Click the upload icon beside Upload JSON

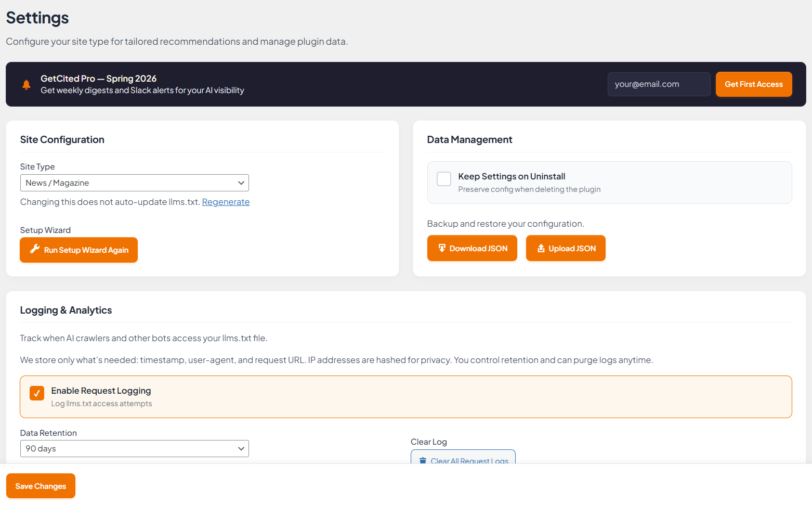point(541,248)
